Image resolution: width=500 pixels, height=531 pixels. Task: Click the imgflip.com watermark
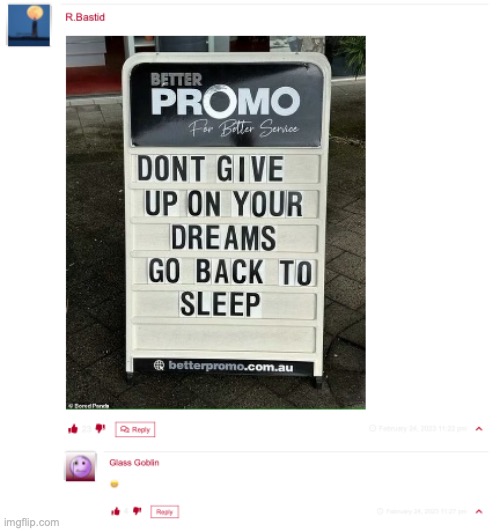[32, 523]
